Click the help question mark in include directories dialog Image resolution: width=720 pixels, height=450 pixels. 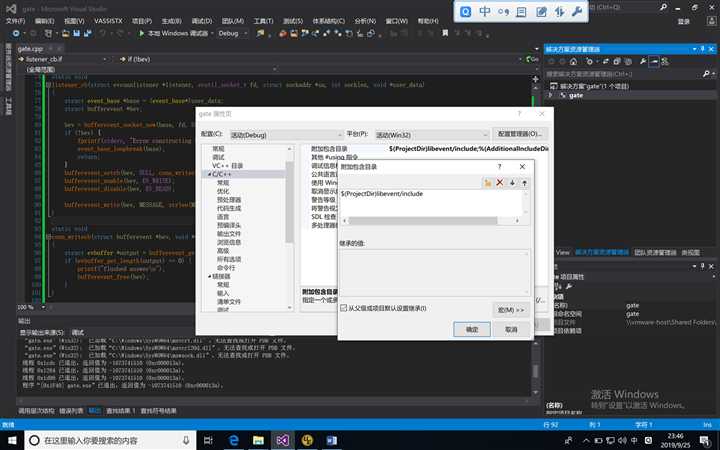click(500, 167)
